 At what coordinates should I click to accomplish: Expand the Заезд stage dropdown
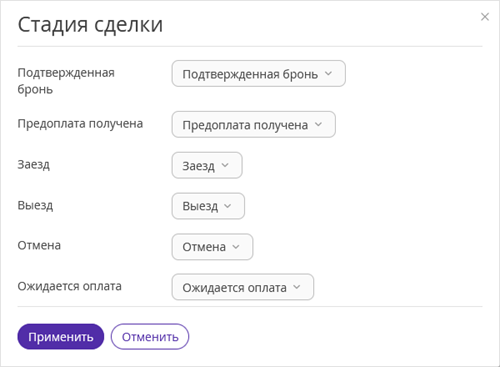[207, 165]
